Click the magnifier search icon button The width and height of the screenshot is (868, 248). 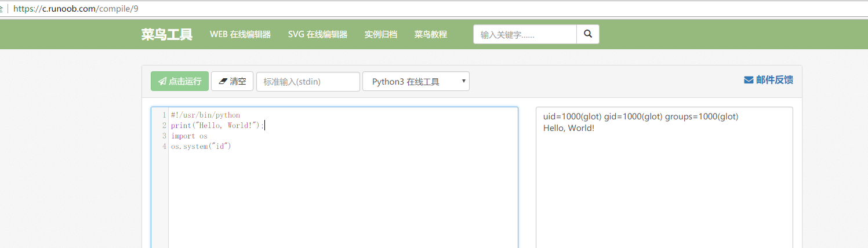pyautogui.click(x=588, y=34)
